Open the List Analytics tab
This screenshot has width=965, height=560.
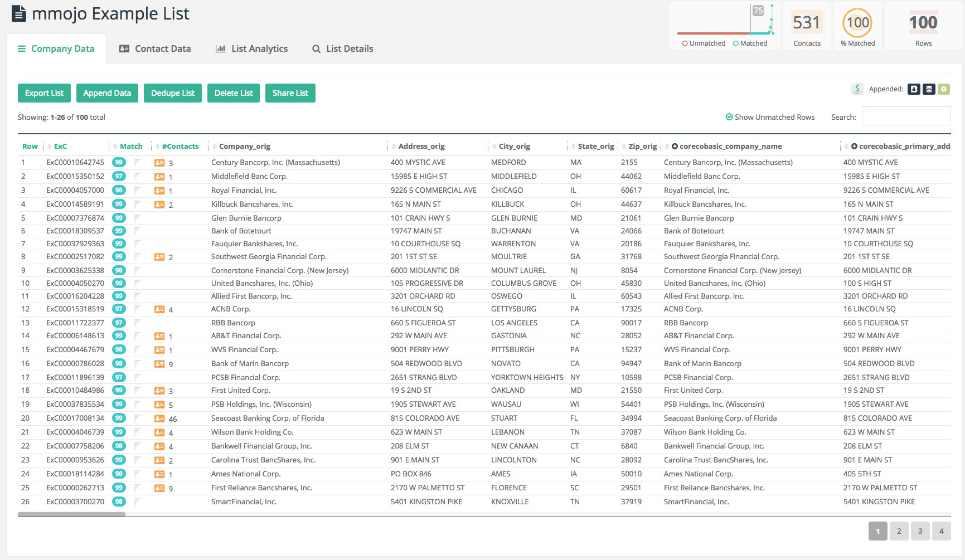252,49
